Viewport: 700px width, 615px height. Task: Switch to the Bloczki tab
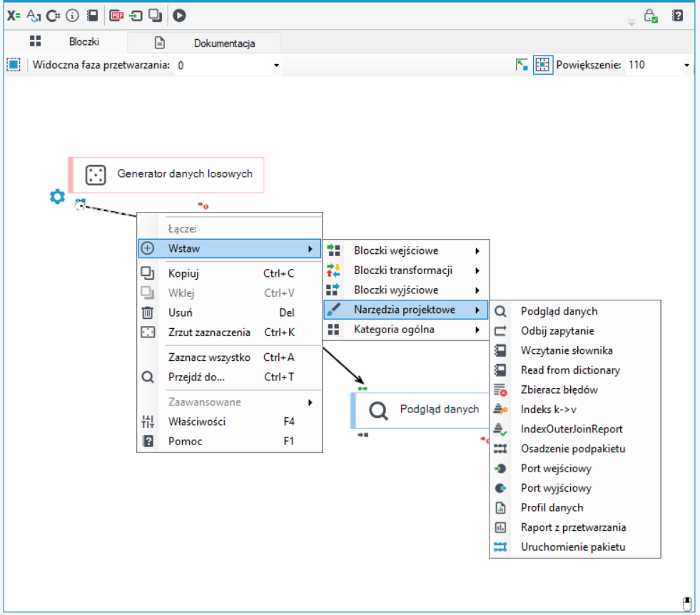click(65, 42)
